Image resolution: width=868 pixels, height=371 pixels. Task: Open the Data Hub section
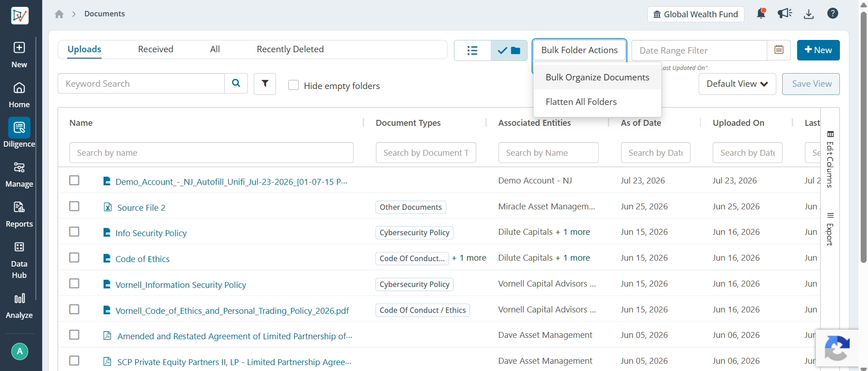pyautogui.click(x=19, y=260)
